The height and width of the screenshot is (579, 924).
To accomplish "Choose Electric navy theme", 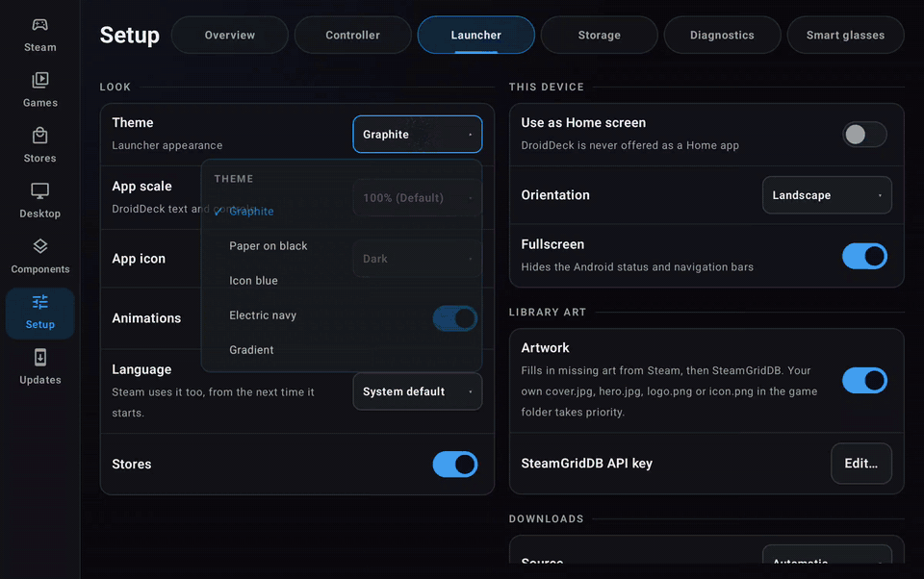I will point(342,315).
